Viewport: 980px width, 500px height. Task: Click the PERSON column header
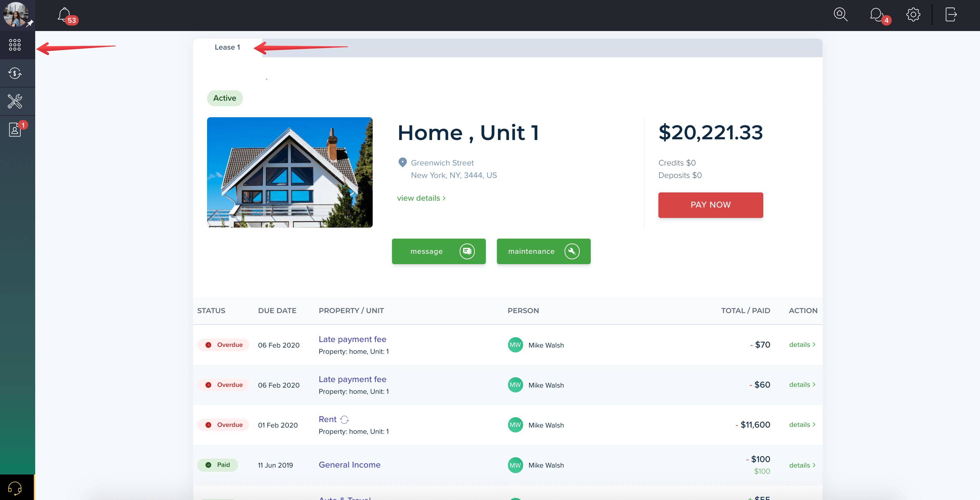click(x=523, y=311)
